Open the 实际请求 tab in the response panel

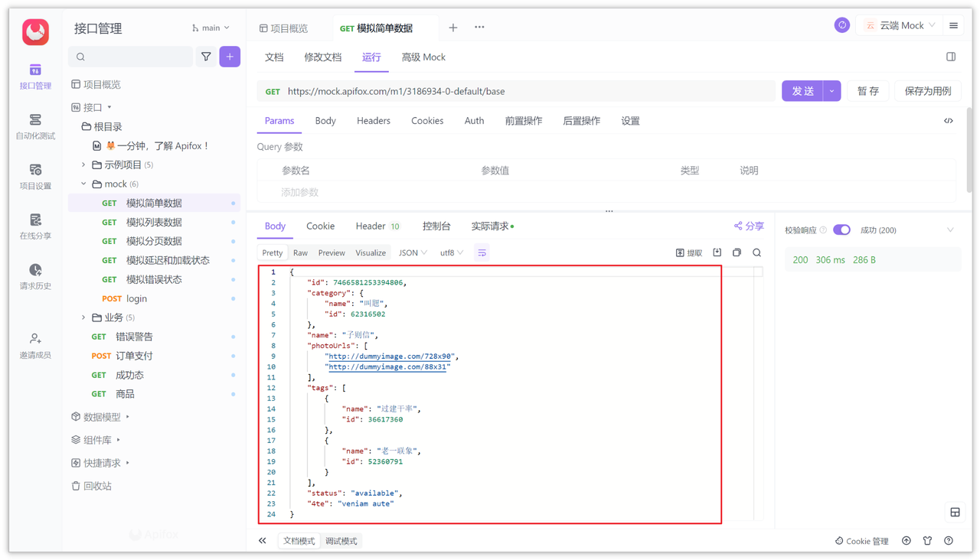pos(490,226)
